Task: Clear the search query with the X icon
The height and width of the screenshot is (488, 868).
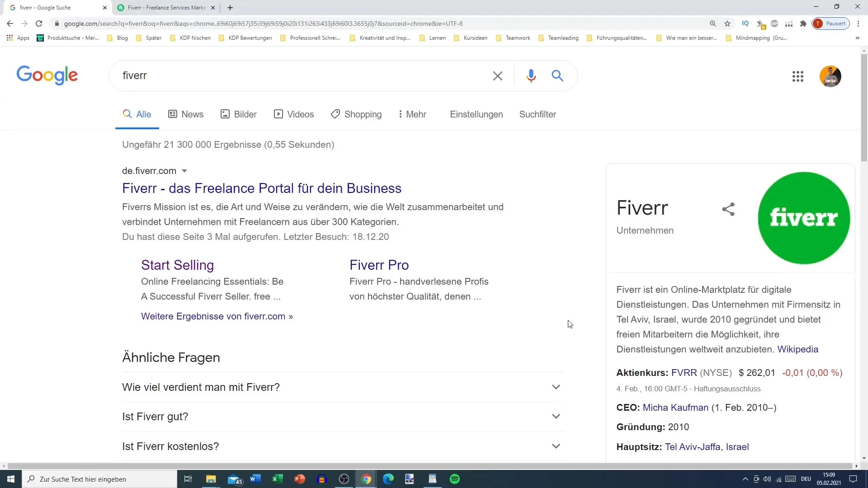Action: point(497,76)
